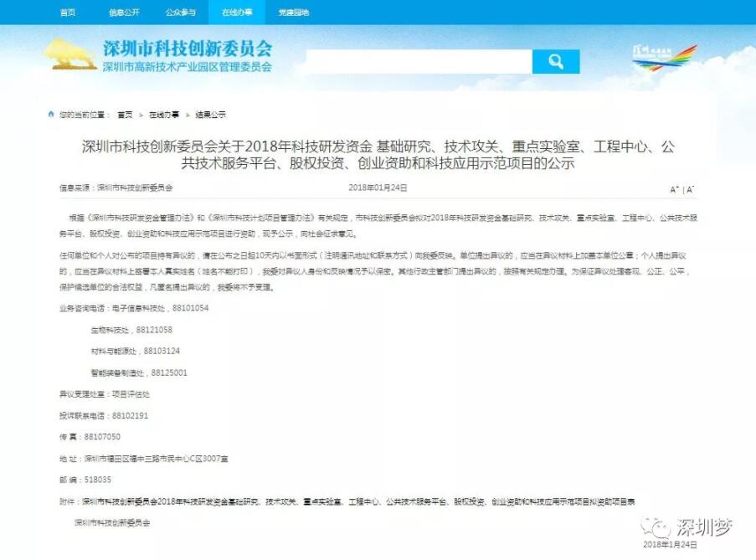
Task: Click 智能装备制造处 phone 88125001
Action: click(139, 372)
